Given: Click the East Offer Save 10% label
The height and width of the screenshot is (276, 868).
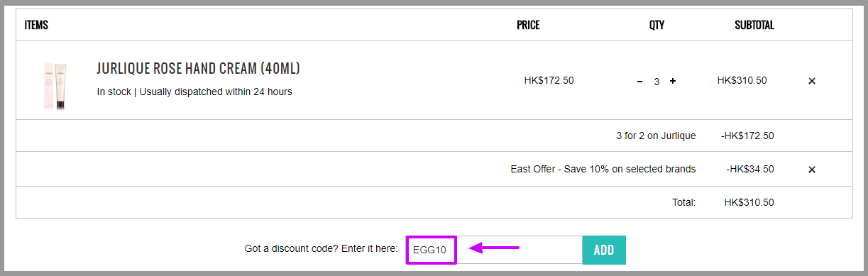Looking at the screenshot, I should [x=603, y=169].
